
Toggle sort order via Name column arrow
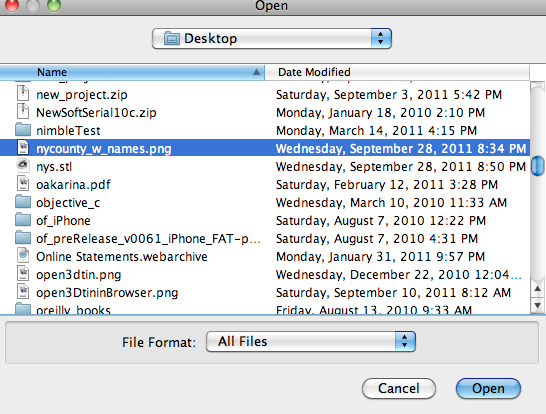point(256,72)
